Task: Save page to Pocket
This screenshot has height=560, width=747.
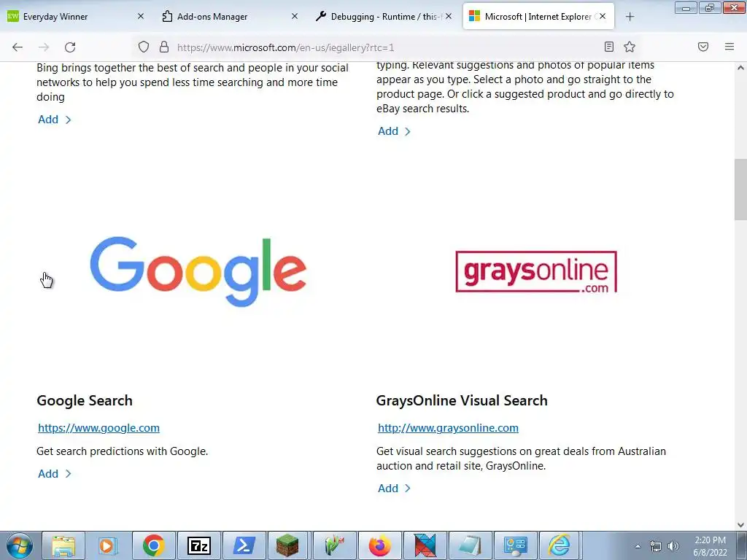Action: 703,47
